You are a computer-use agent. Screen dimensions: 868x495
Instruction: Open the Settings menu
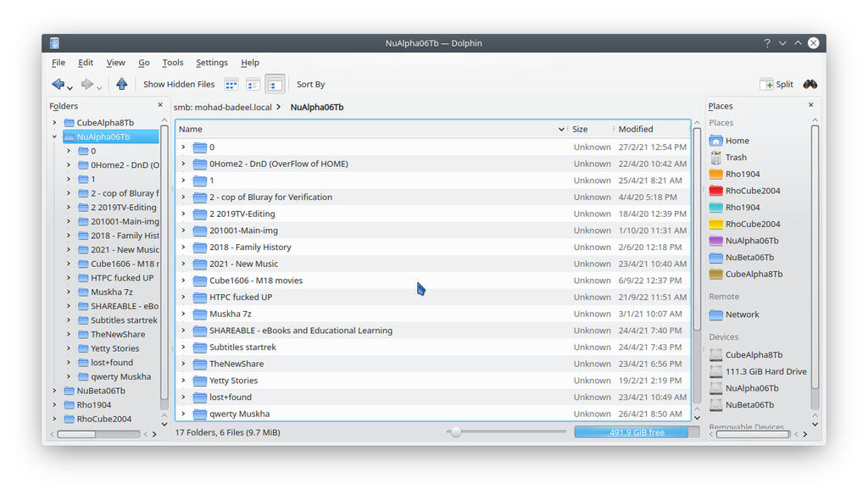(x=211, y=63)
